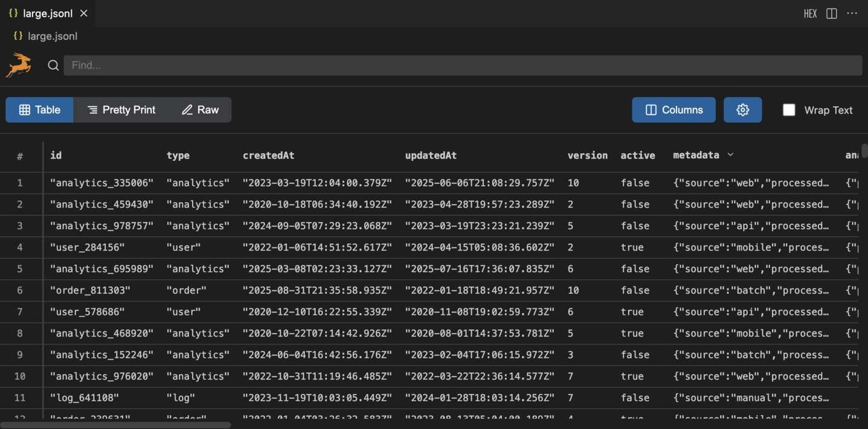
Task: Select cell "analytics_459430"
Action: [101, 205]
